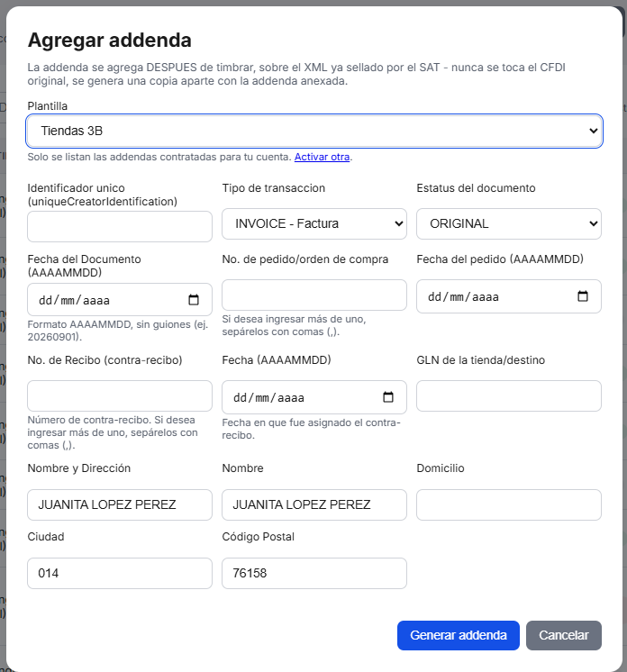Select the No. de pedido/orden de compra field
Screen dimensions: 627x672
tap(314, 295)
